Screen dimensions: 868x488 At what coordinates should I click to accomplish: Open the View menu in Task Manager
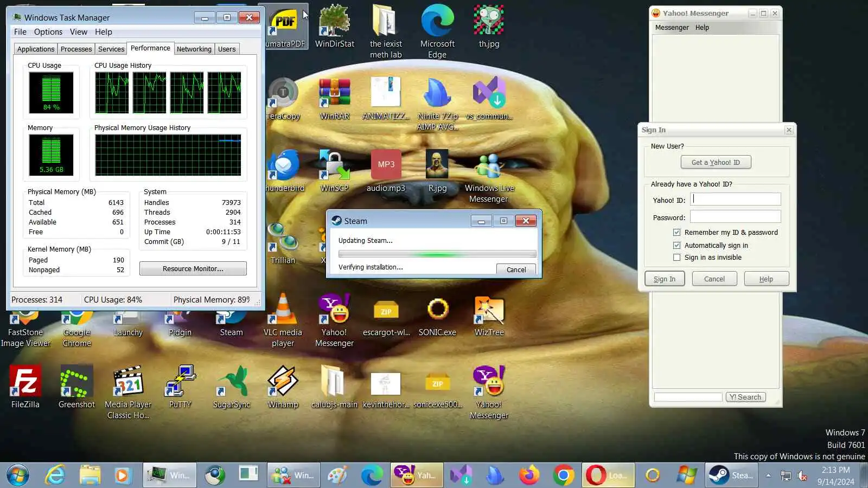78,32
